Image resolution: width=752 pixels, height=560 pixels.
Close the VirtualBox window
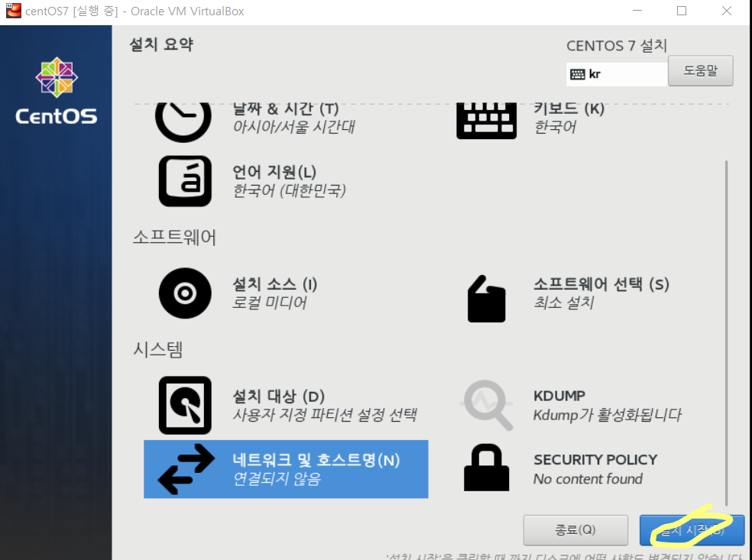pos(727,11)
